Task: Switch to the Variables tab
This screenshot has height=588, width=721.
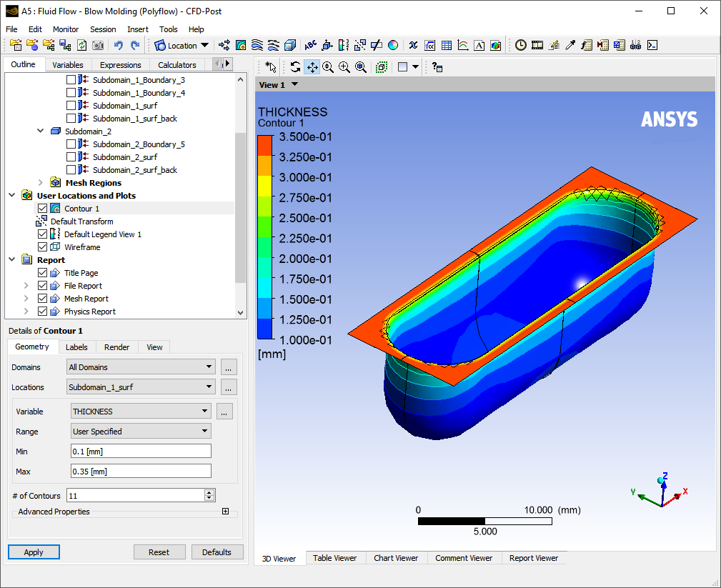Action: pos(68,65)
